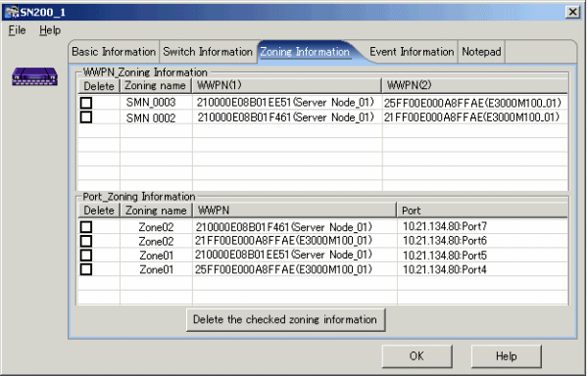This screenshot has height=376, width=588.
Task: Check the delete box for SMN_0002
Action: tap(86, 117)
